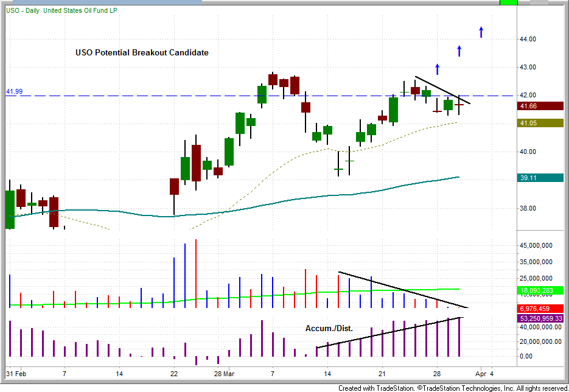Click the olive 41.05 moving average tag

point(540,123)
